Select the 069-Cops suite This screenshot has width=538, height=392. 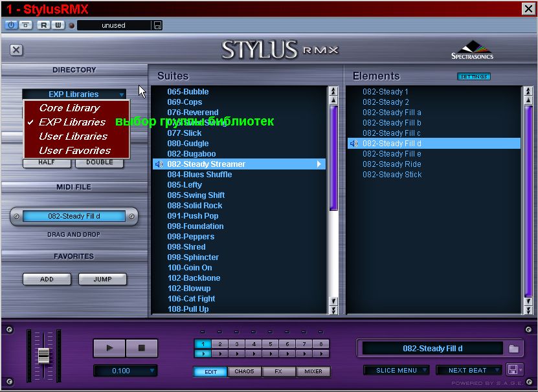[185, 102]
